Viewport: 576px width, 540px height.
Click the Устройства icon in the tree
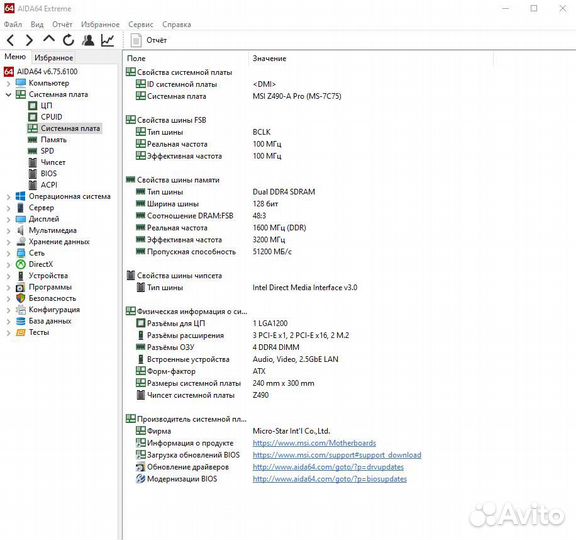point(21,276)
